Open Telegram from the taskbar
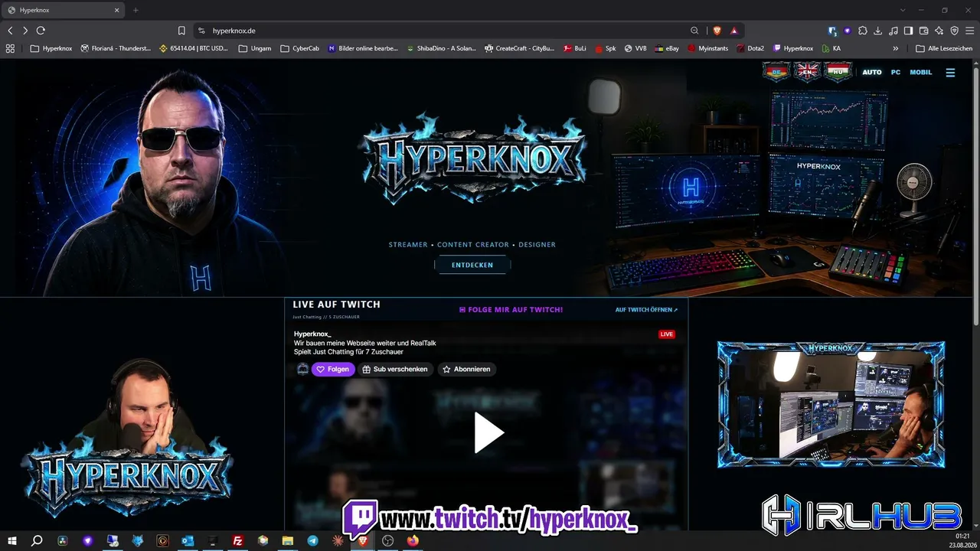980x551 pixels. (x=312, y=540)
